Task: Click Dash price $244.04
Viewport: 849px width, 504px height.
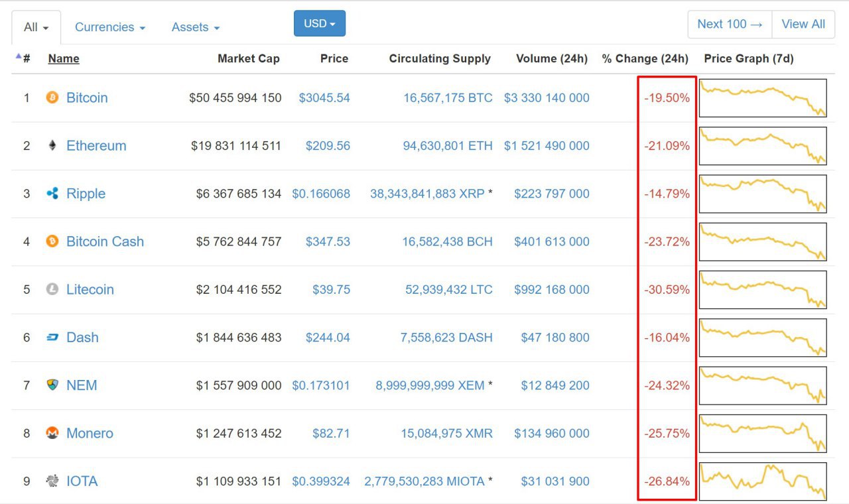Action: pyautogui.click(x=328, y=337)
